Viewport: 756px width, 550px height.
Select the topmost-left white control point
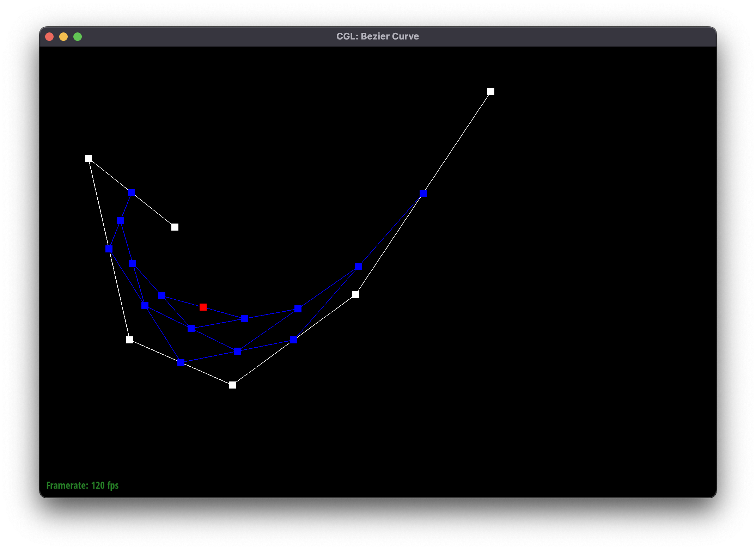click(89, 158)
